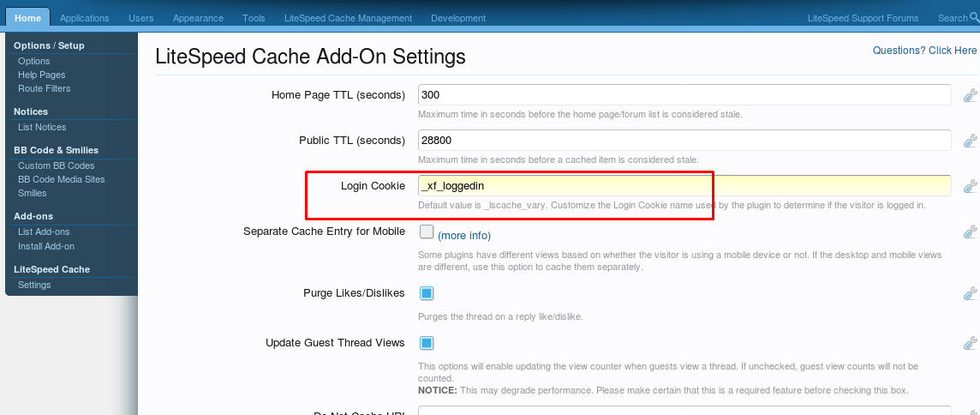980x415 pixels.
Task: Open Smilies in sidebar
Action: (x=32, y=194)
